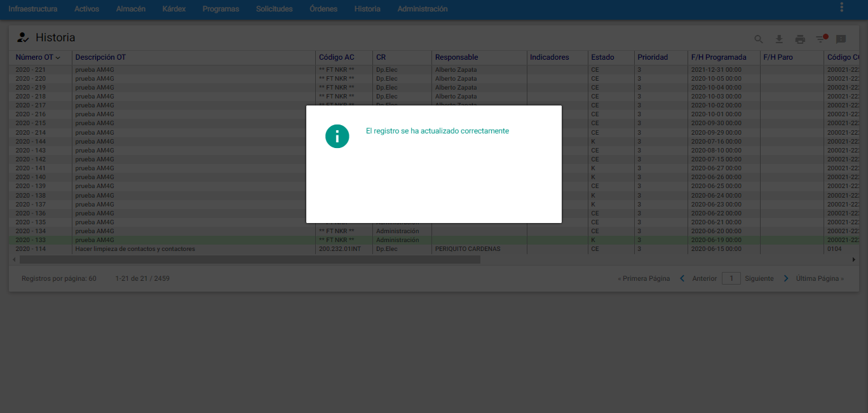Screen dimensions: 868x413
Task: Select row 2020 - 221
Action: pos(434,70)
